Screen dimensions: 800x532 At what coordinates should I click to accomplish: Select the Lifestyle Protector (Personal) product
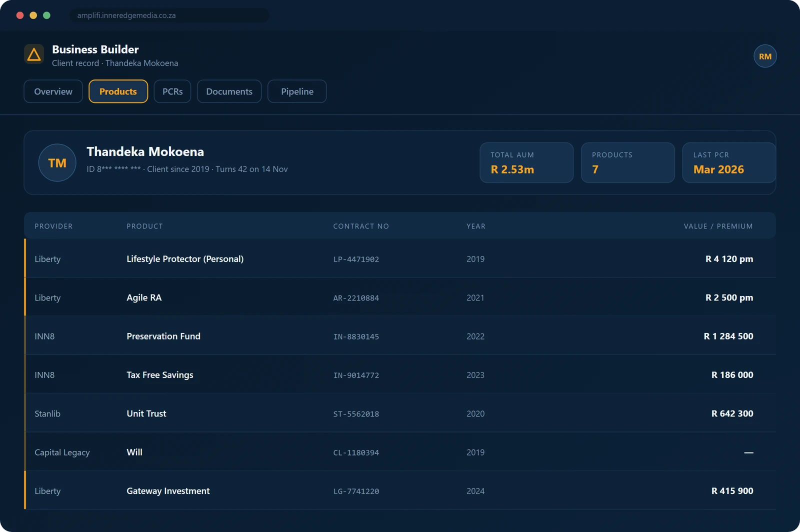pos(185,259)
